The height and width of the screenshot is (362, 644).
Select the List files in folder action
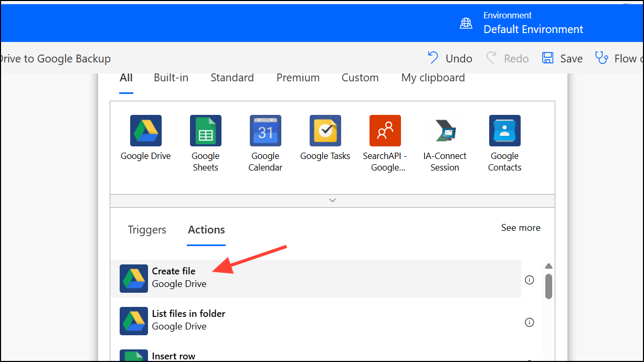point(315,321)
